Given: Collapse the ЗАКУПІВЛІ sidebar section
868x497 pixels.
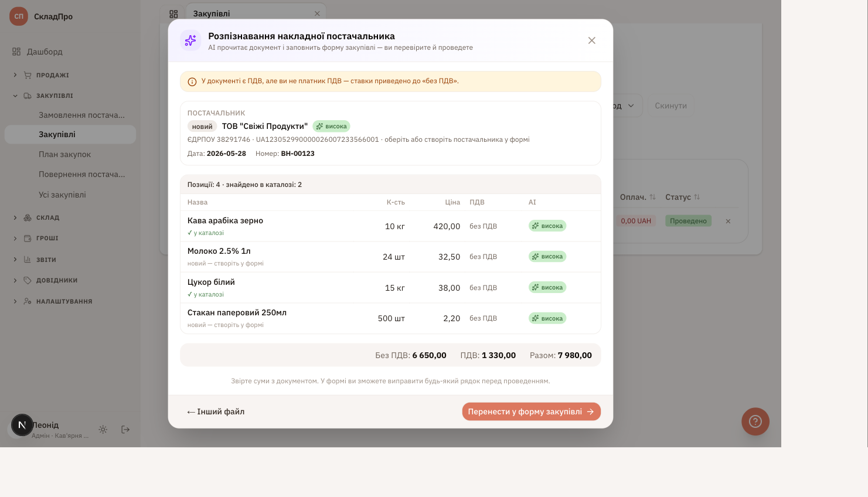Looking at the screenshot, I should tap(70, 96).
